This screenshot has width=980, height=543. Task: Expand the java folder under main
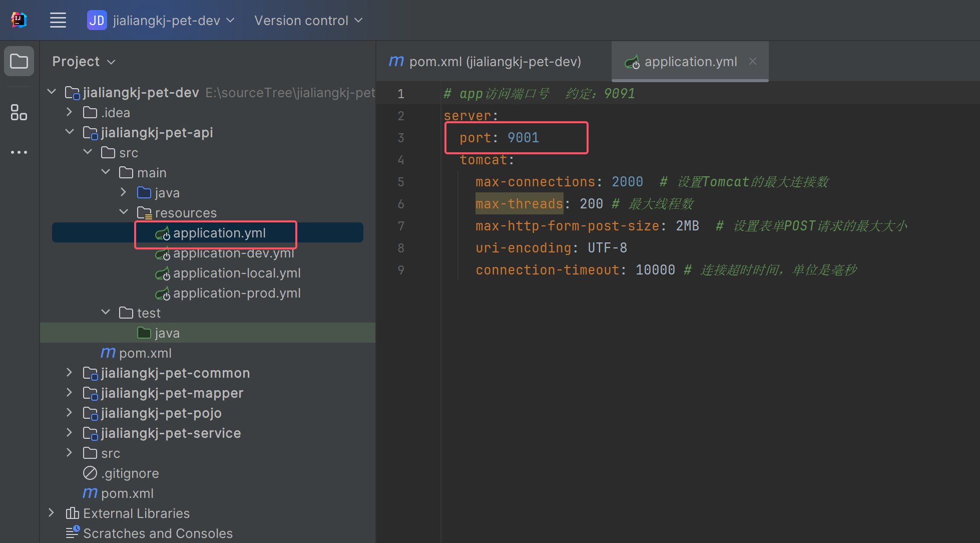124,192
